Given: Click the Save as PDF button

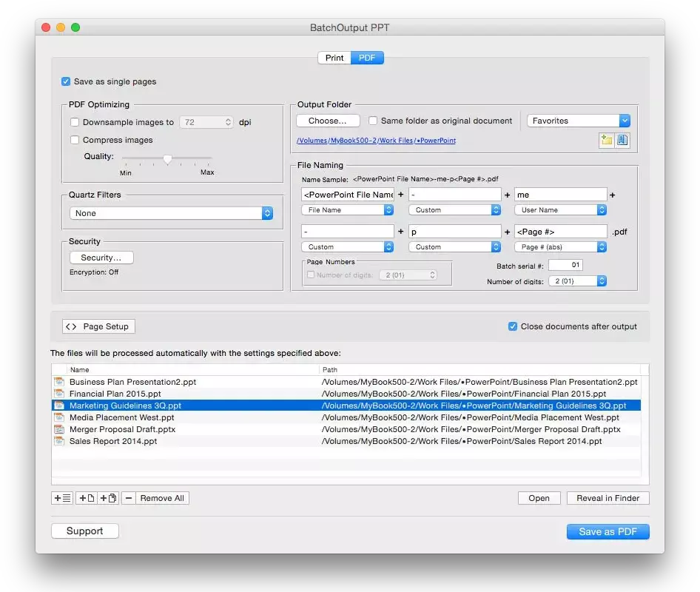Looking at the screenshot, I should [608, 531].
